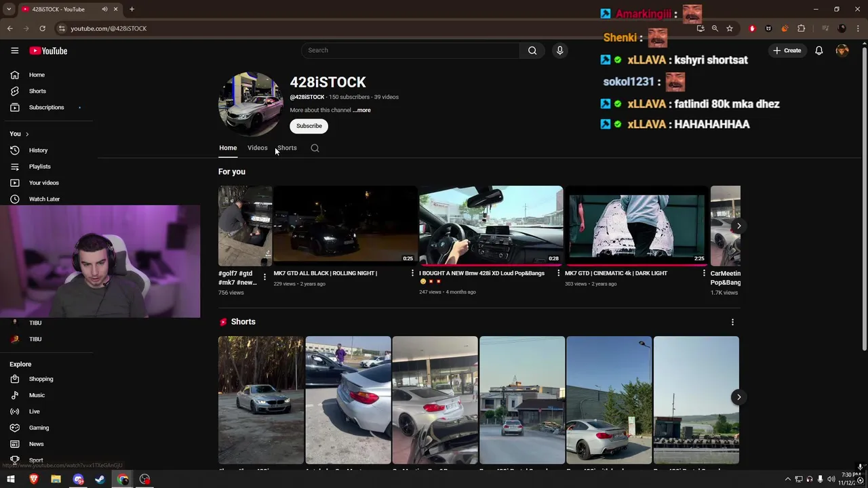
Task: Open Brave browser from taskbar
Action: [x=33, y=479]
